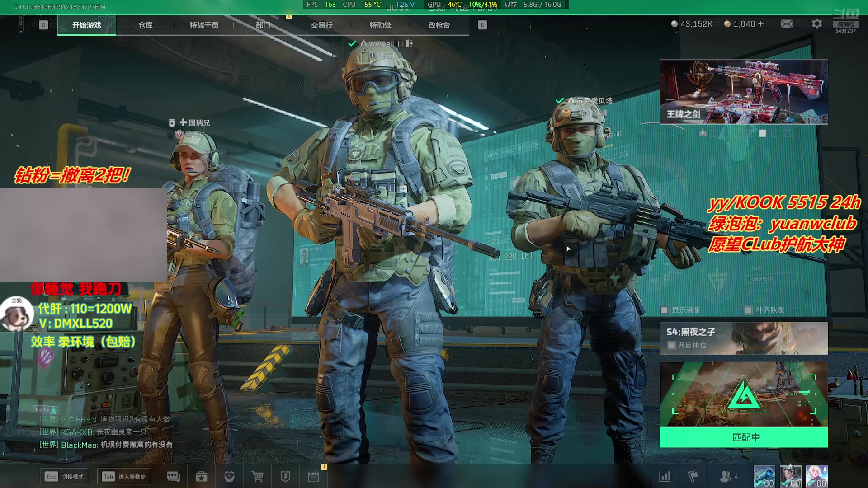Click the 钻石 rank label under wweeiiii
Screen dimensions: 868x488
tap(386, 56)
